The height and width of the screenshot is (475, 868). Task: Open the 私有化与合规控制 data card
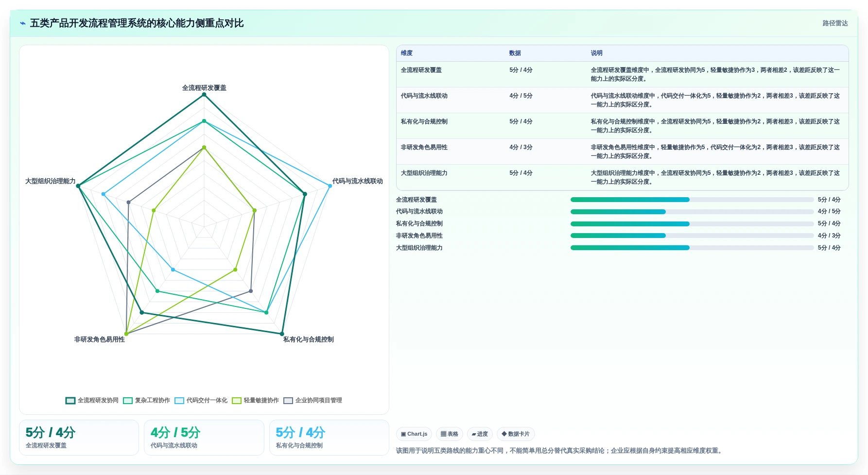pyautogui.click(x=330, y=438)
